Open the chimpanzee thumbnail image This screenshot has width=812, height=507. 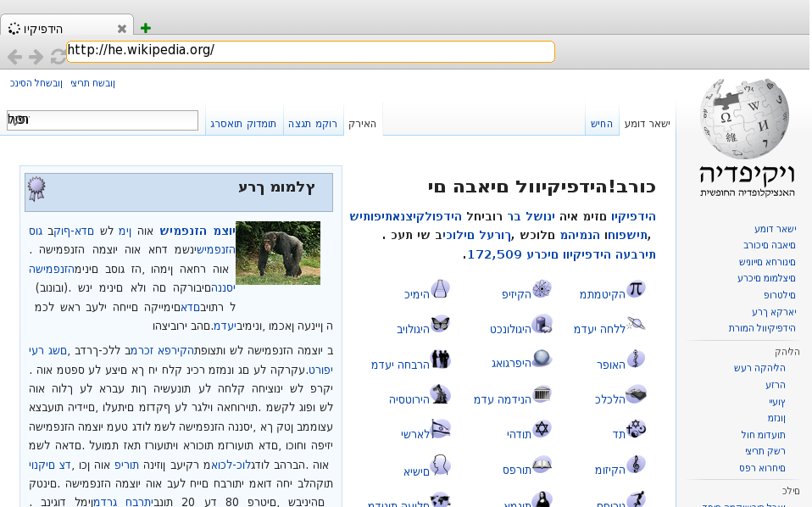[278, 253]
